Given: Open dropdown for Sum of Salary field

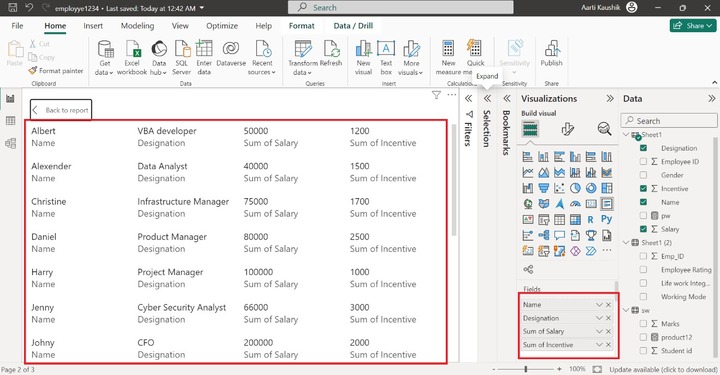Looking at the screenshot, I should pyautogui.click(x=599, y=331).
